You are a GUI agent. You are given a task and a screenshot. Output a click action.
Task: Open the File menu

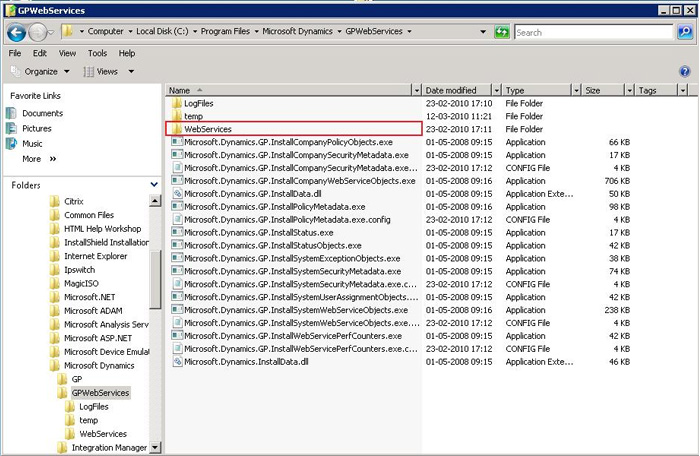(x=15, y=53)
